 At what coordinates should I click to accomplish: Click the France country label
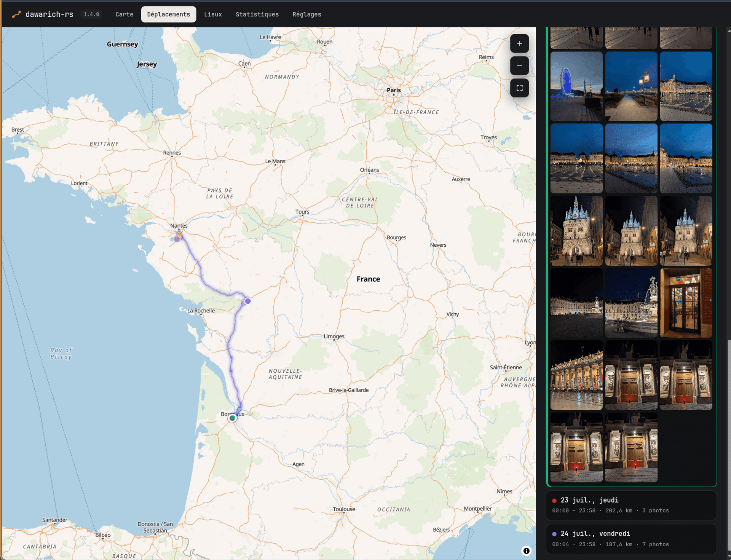[x=368, y=279]
